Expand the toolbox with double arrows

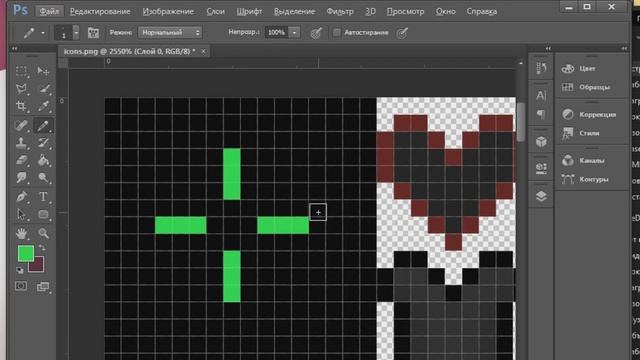(x=15, y=49)
